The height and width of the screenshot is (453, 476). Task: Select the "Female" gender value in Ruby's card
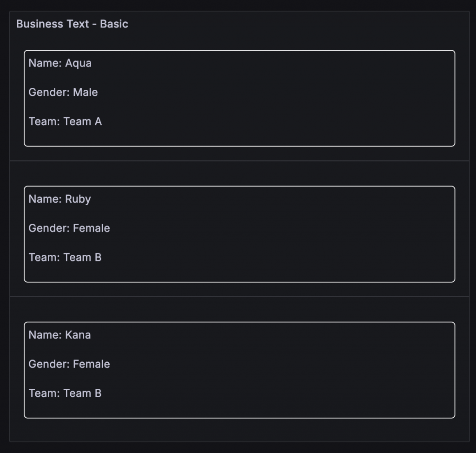tap(91, 228)
